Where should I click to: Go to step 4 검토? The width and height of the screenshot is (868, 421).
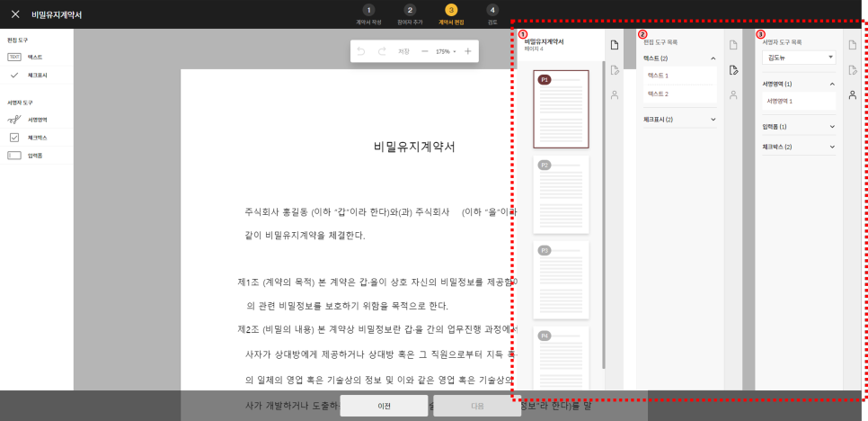pyautogui.click(x=492, y=15)
